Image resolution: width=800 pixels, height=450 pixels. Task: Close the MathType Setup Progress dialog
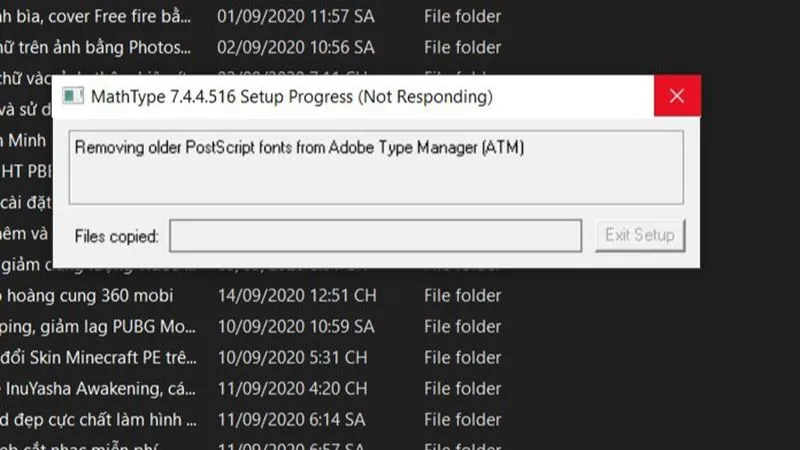click(677, 96)
